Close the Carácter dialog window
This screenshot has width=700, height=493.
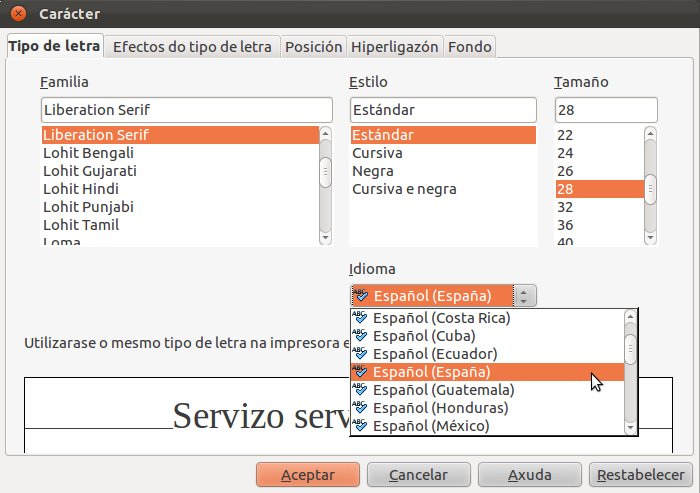18,13
